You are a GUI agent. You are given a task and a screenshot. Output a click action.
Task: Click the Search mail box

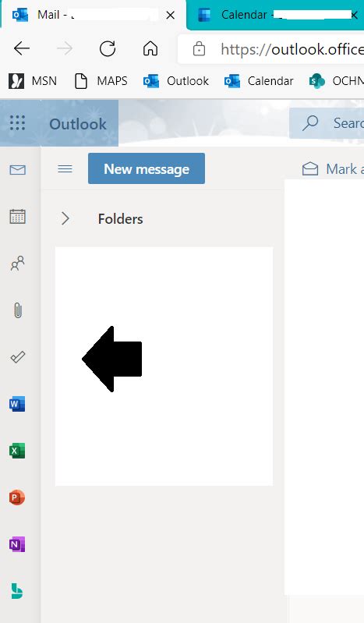[327, 123]
